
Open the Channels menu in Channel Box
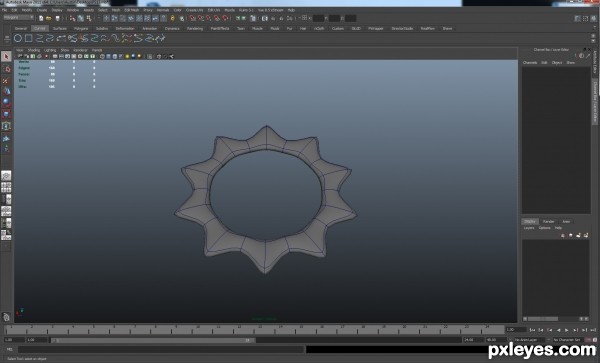(x=530, y=62)
